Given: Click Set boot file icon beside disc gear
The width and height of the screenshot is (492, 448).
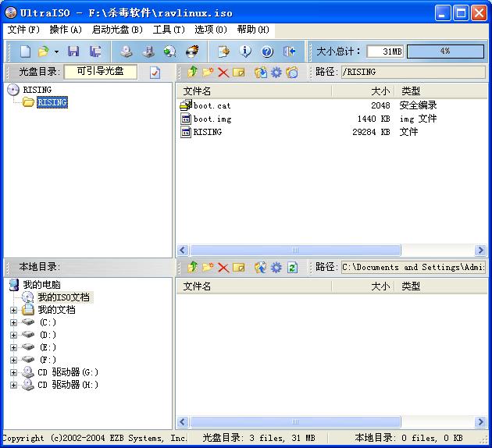Looking at the screenshot, I should coord(292,73).
